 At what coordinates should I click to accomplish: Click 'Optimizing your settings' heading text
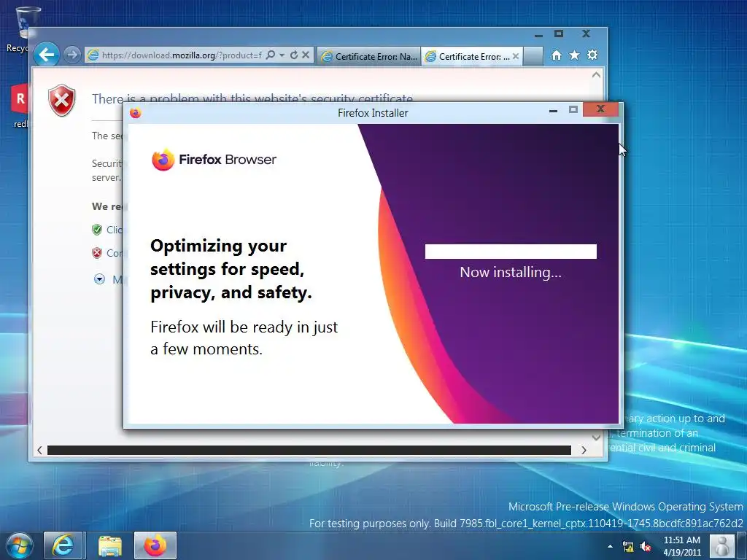(x=231, y=269)
